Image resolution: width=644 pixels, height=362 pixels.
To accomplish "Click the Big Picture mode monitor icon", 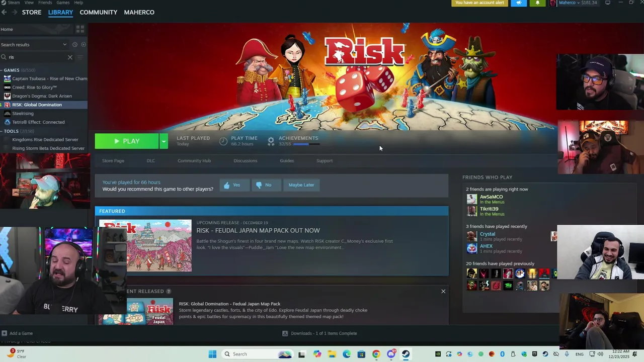I will click(608, 3).
